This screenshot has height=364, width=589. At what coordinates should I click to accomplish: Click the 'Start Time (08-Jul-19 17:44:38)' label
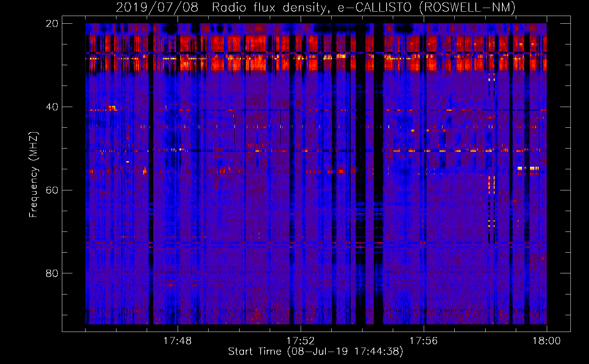316,352
